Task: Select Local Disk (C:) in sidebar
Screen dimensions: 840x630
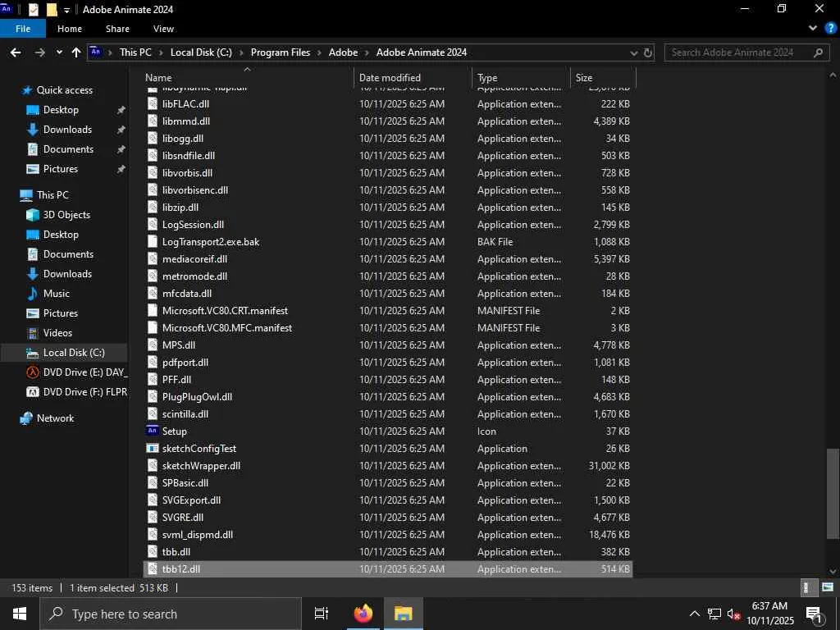Action: (x=74, y=353)
